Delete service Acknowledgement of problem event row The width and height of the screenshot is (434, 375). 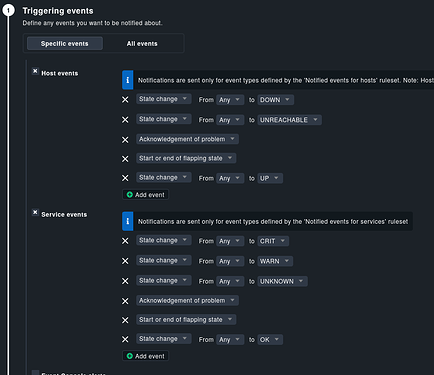pos(125,301)
